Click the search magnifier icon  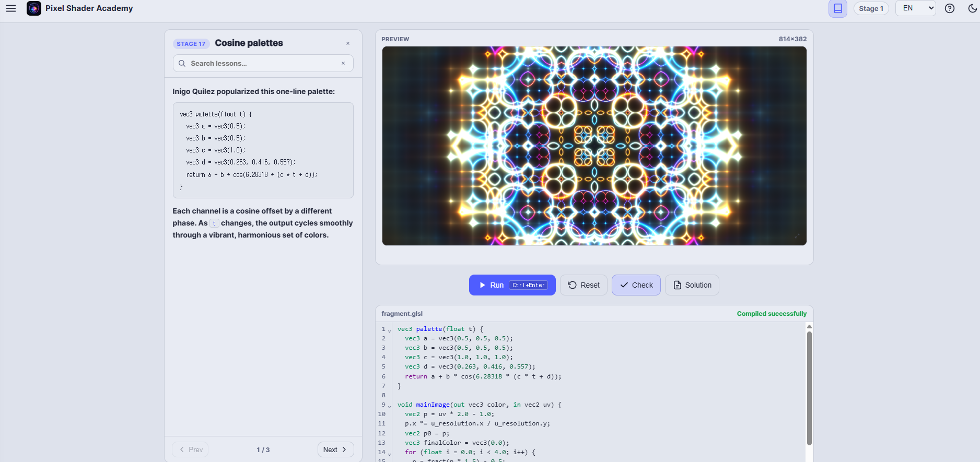182,63
